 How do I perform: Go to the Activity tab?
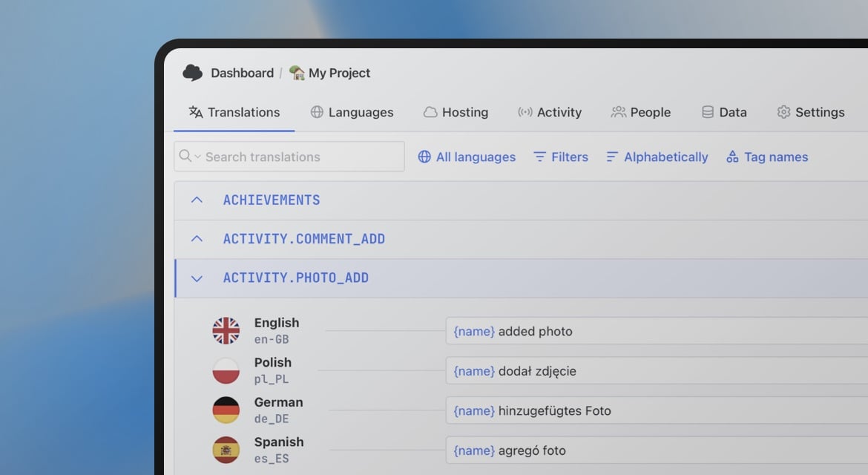549,112
